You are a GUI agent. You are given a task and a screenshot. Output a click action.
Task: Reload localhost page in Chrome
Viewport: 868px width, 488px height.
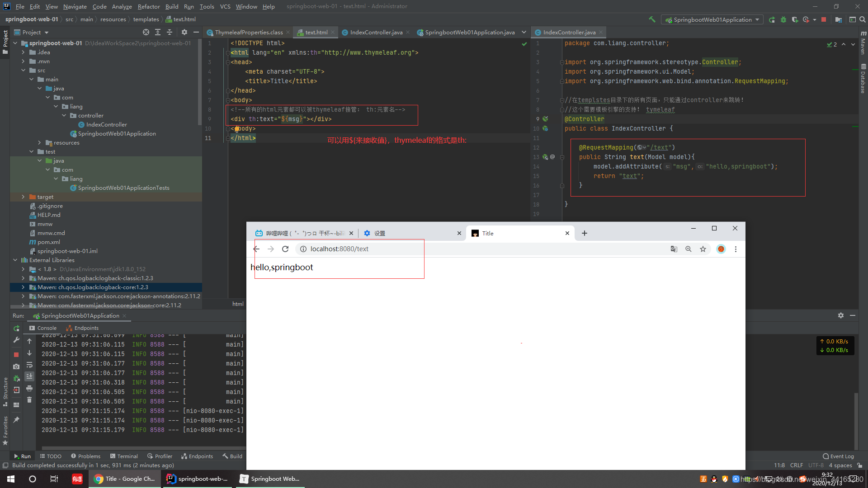pyautogui.click(x=285, y=249)
